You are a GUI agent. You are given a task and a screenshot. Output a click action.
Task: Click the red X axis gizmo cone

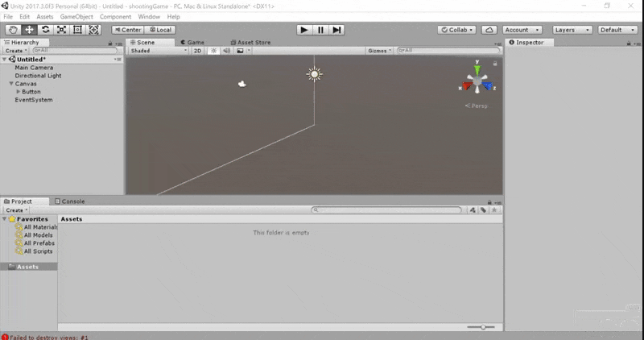[x=468, y=85]
